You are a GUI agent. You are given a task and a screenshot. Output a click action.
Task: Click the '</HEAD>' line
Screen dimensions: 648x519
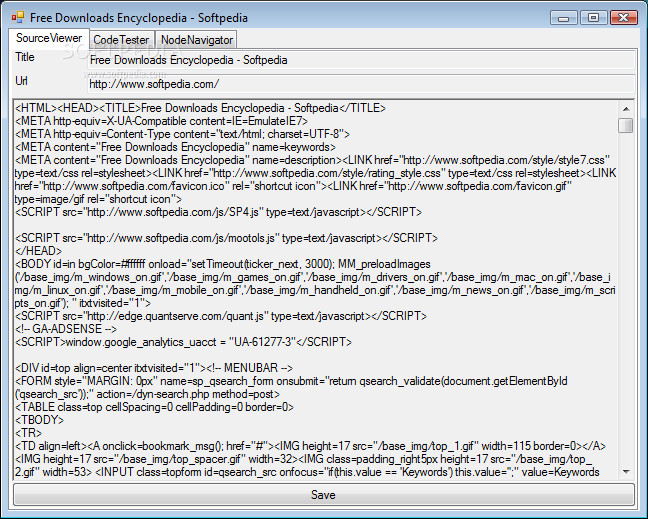click(38, 251)
